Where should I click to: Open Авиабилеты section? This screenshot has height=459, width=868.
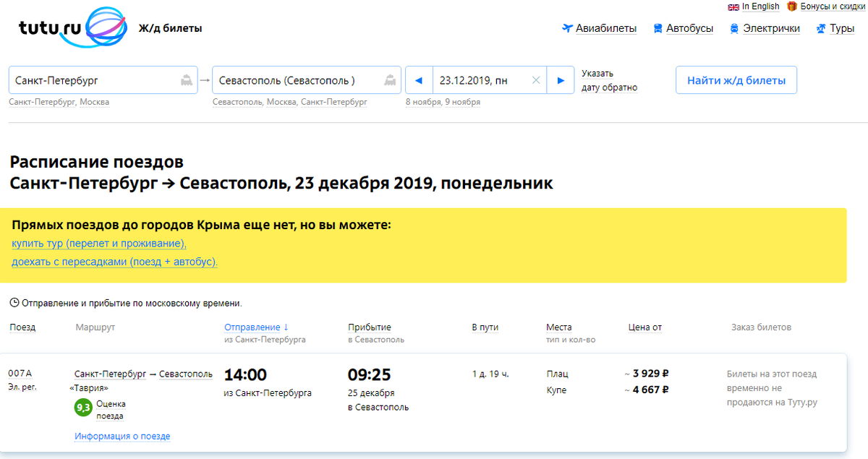tap(606, 29)
